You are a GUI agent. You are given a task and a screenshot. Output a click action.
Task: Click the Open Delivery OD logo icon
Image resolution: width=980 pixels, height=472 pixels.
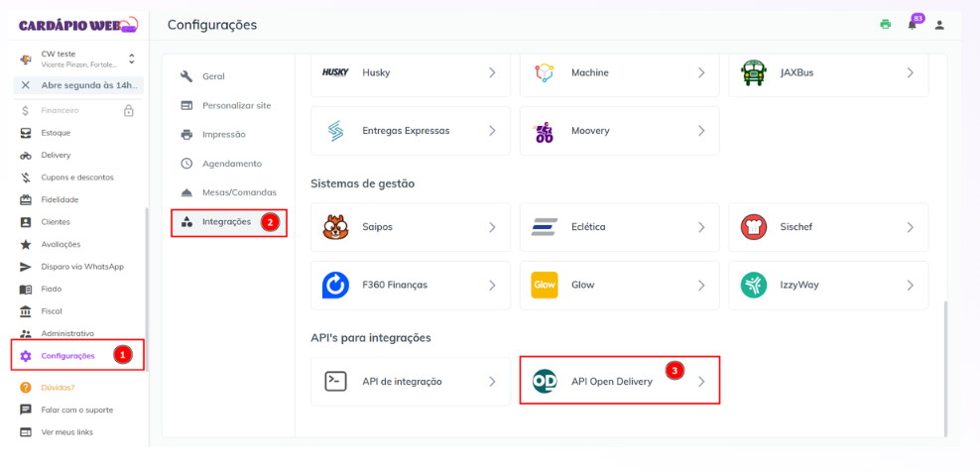pos(545,382)
